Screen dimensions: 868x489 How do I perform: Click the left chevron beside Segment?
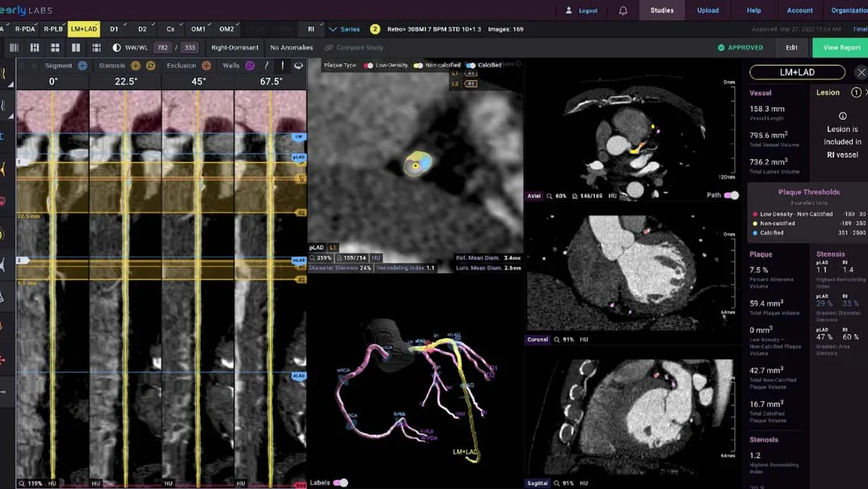pos(23,65)
